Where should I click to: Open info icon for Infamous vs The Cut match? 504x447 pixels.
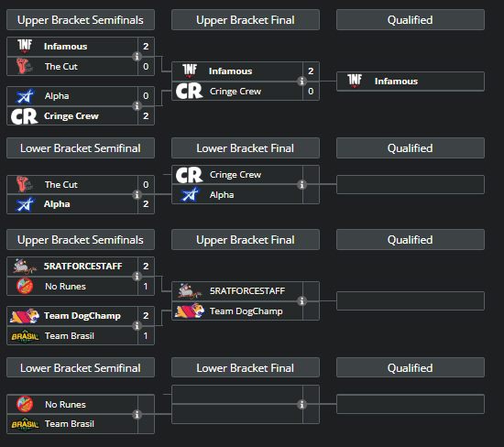tap(137, 56)
